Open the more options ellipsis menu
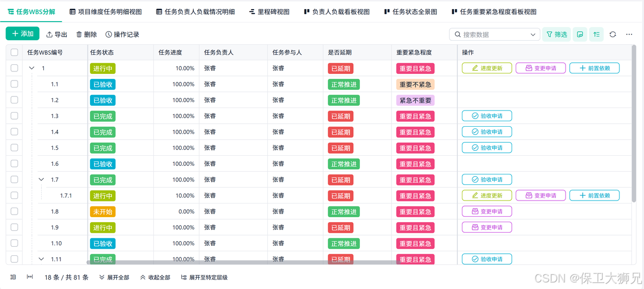The height and width of the screenshot is (289, 644). pos(629,34)
